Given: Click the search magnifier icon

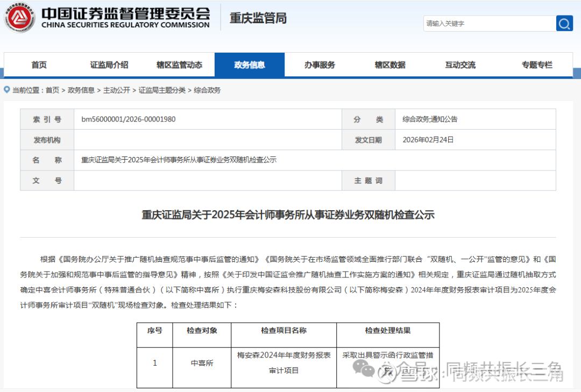Looking at the screenshot, I should pyautogui.click(x=564, y=24).
